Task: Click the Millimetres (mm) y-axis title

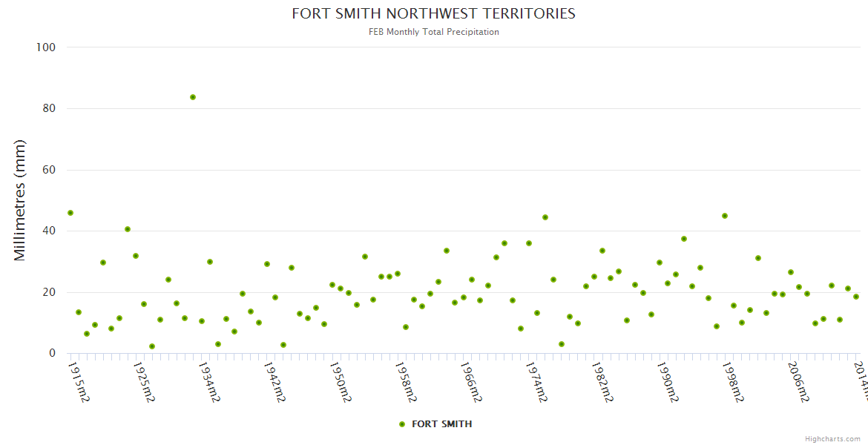Action: pyautogui.click(x=20, y=200)
